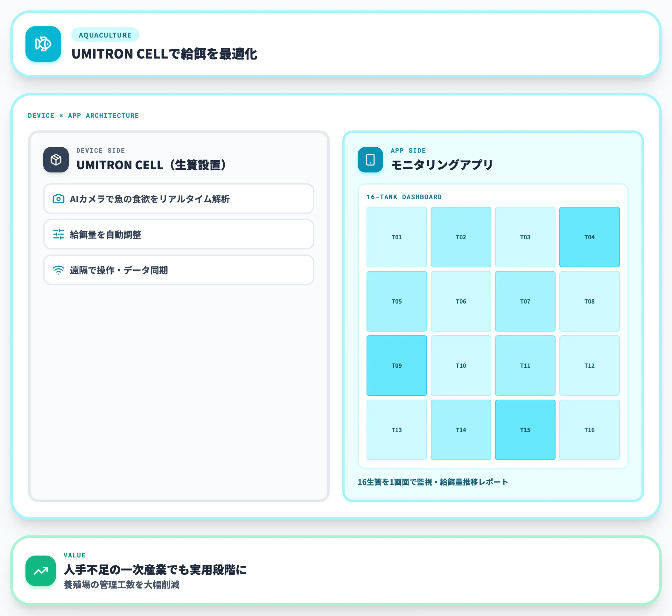
Task: Click the fish icon in the header
Action: point(43,44)
